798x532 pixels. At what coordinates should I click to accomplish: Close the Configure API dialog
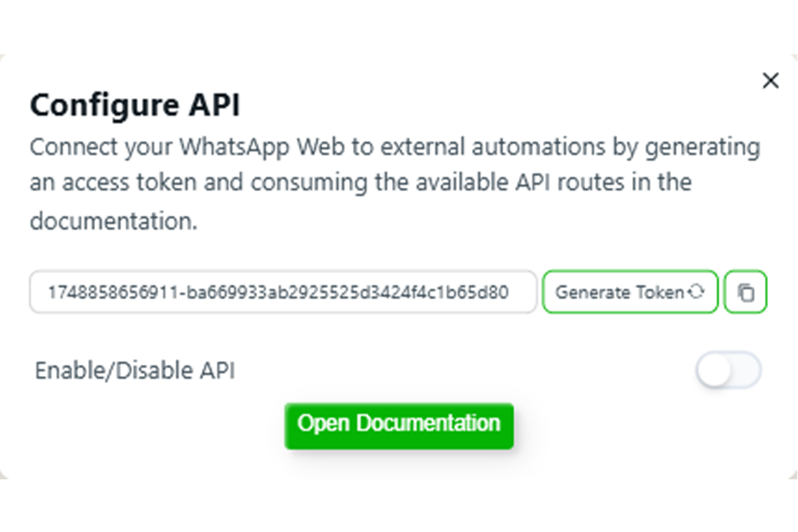click(x=770, y=81)
